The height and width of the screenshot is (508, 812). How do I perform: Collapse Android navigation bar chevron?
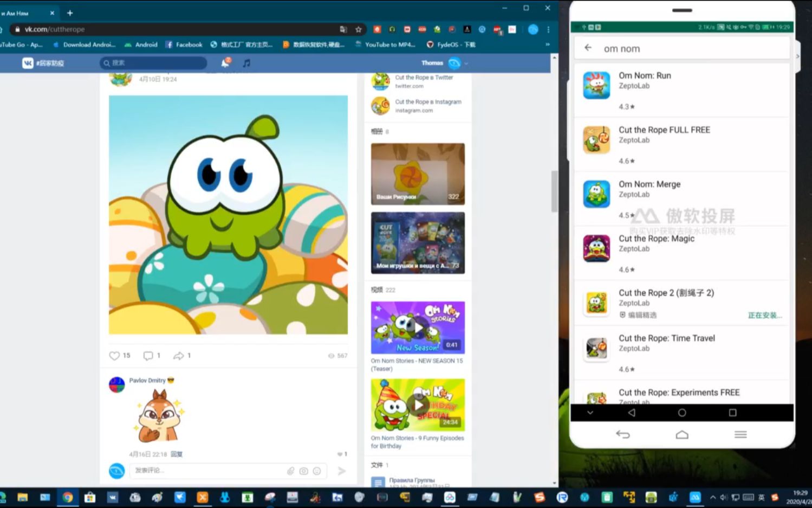point(590,413)
